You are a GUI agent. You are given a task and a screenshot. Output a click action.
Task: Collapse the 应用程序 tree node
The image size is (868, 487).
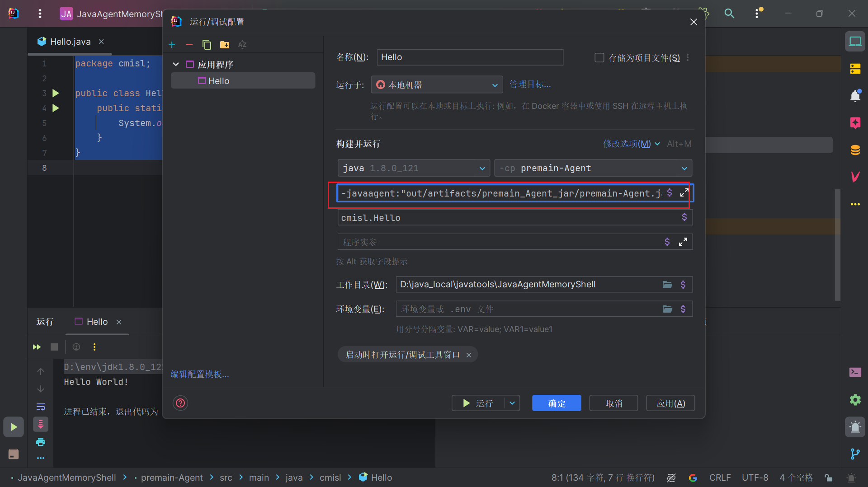176,65
